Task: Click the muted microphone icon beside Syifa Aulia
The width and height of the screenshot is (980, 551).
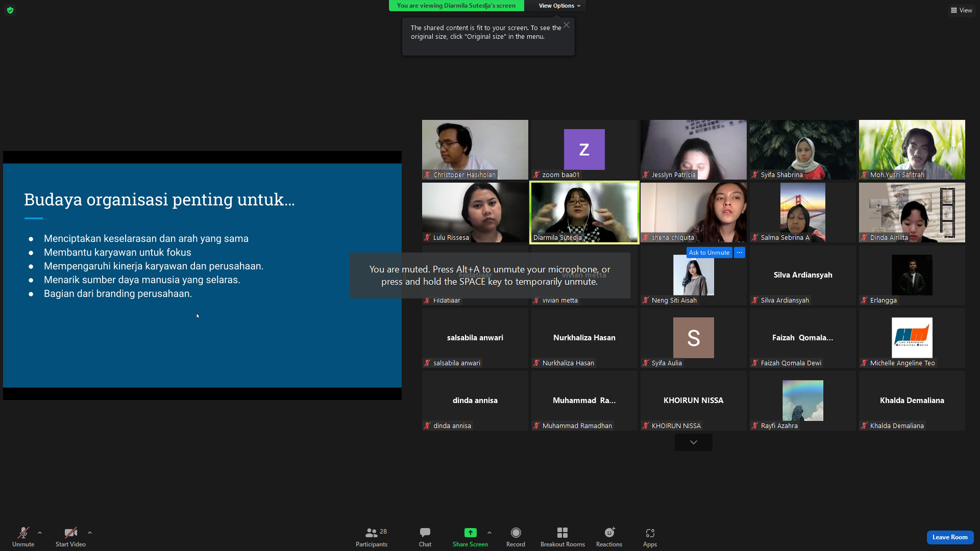Action: [646, 363]
